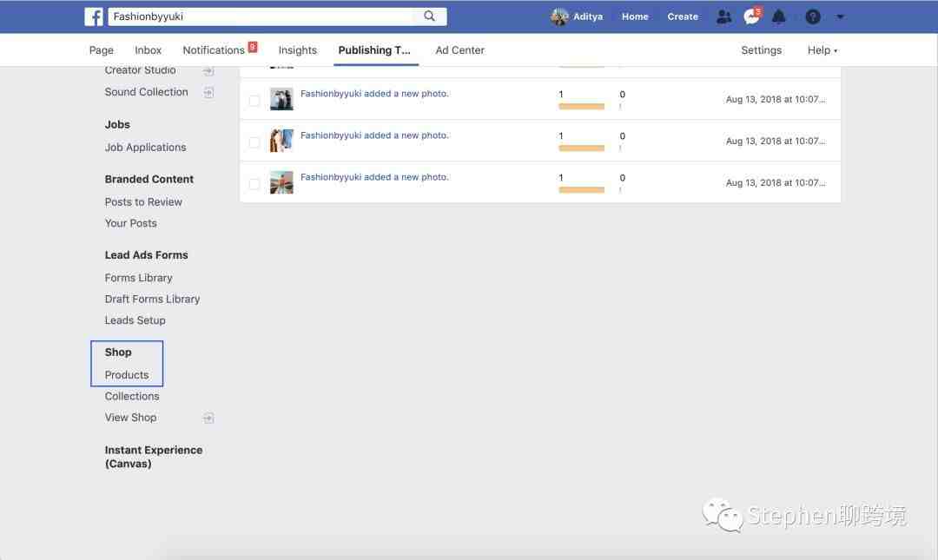Tick checkbox of last photo post
The height and width of the screenshot is (560, 938).
(x=254, y=184)
